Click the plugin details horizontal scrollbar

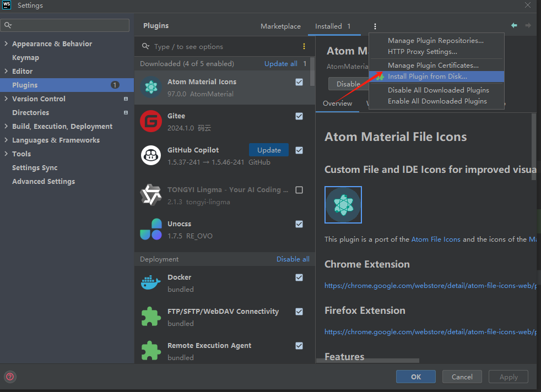coord(368,361)
